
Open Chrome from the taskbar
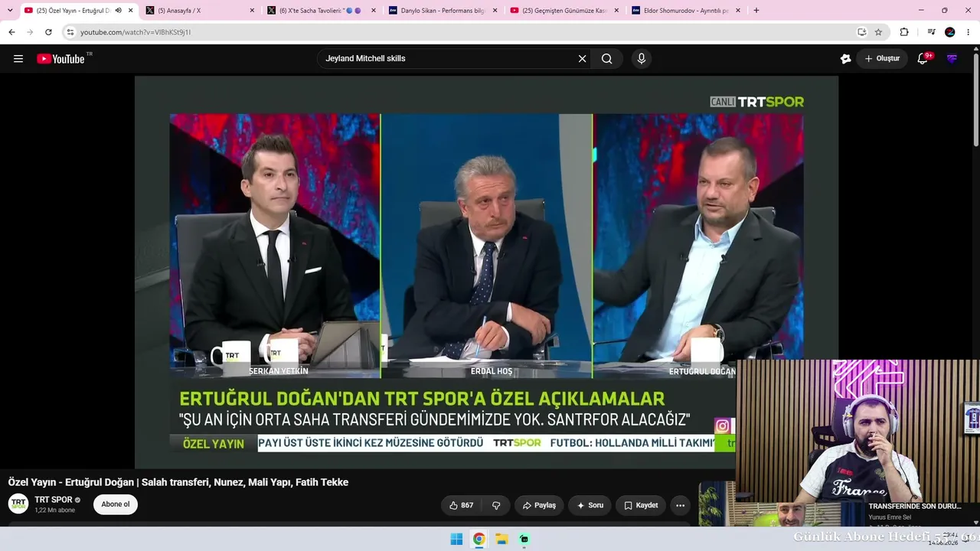click(x=479, y=539)
